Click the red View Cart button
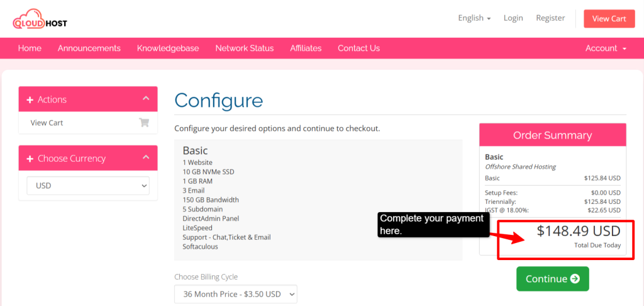The image size is (644, 306). pos(609,18)
